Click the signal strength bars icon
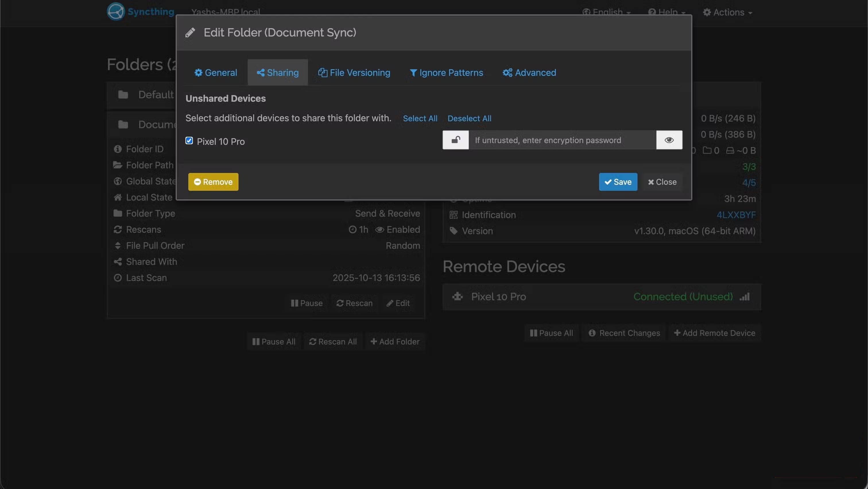The width and height of the screenshot is (868, 489). coord(745,297)
